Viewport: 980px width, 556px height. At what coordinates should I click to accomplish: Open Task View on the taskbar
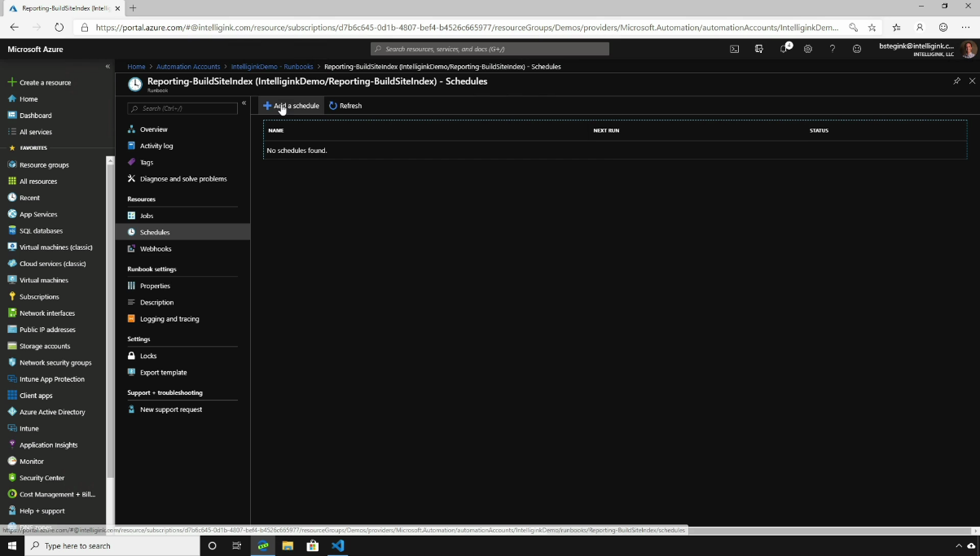[237, 545]
